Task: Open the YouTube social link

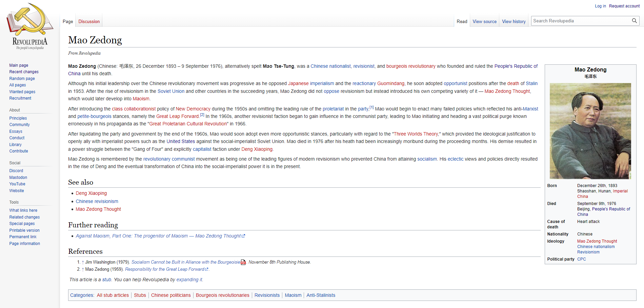Action: (x=17, y=184)
